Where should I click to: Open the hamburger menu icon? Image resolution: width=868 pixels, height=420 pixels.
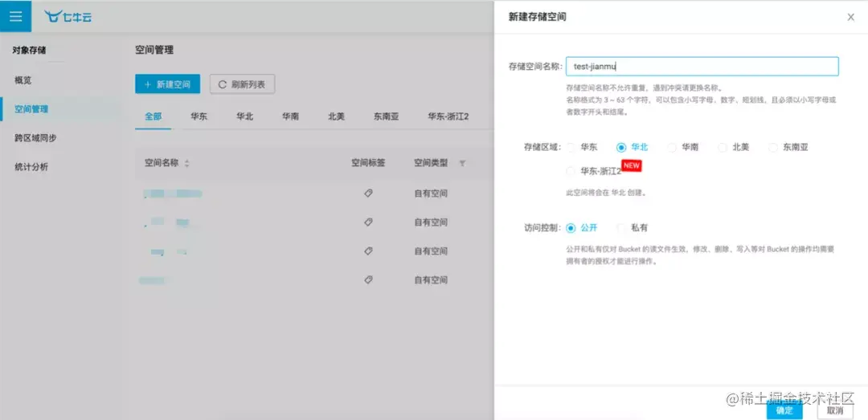point(15,16)
